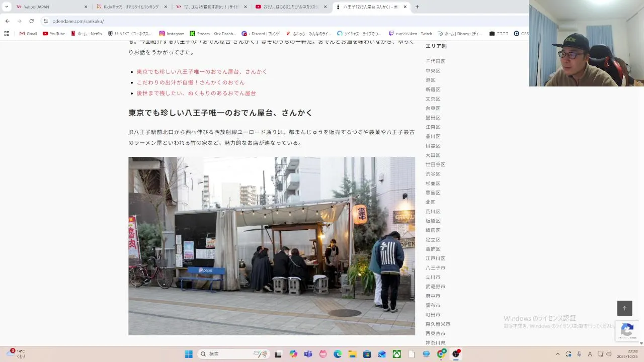The image size is (644, 362).
Task: Open Microsoft Store from taskbar
Action: pyautogui.click(x=367, y=354)
